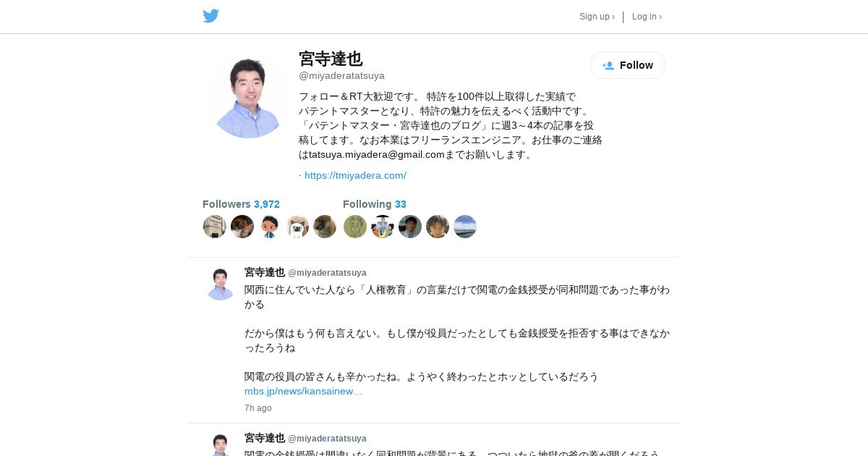Viewport: 868px width, 456px height.
Task: Open the fifth follower avatar
Action: (x=325, y=227)
